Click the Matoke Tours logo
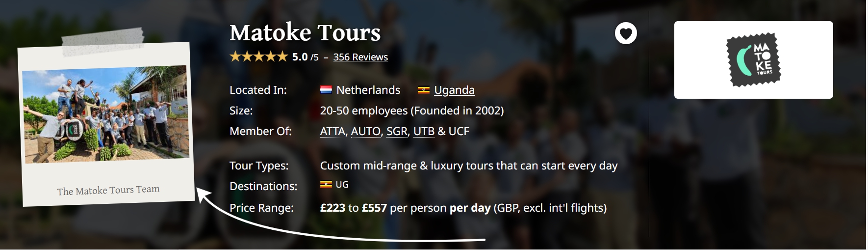This screenshot has height=250, width=868. [x=753, y=60]
